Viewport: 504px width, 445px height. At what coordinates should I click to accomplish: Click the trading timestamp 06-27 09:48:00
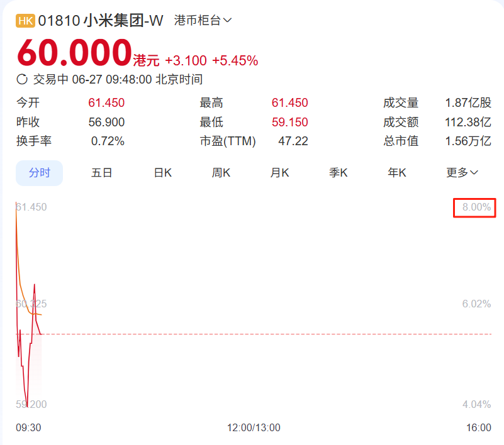(x=112, y=79)
